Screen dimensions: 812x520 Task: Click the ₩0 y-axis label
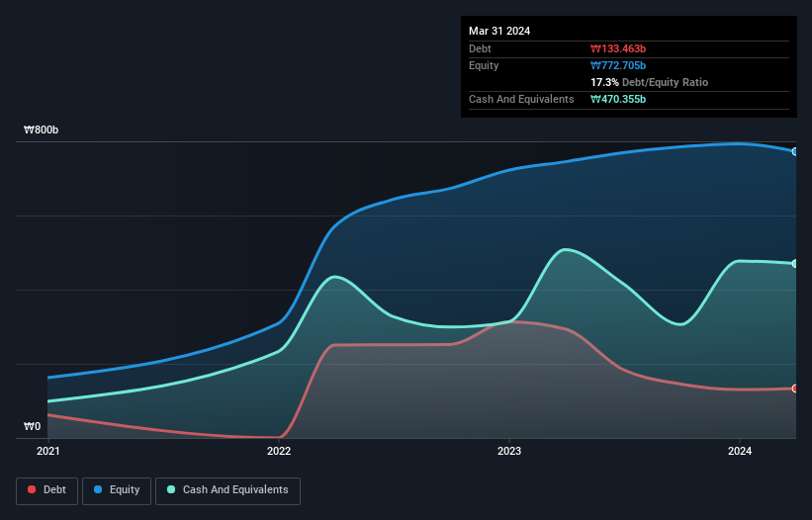click(x=32, y=426)
